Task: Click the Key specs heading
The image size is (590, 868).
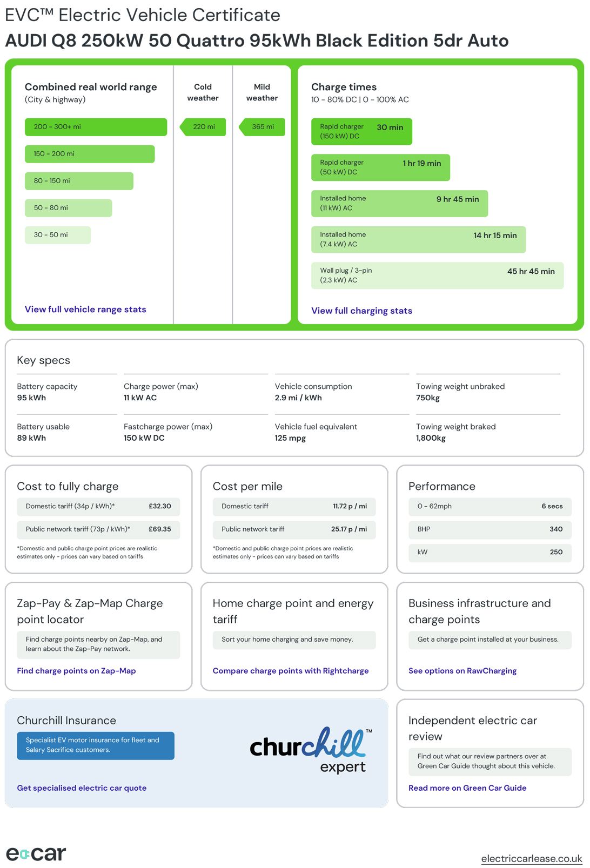Action: pyautogui.click(x=43, y=360)
